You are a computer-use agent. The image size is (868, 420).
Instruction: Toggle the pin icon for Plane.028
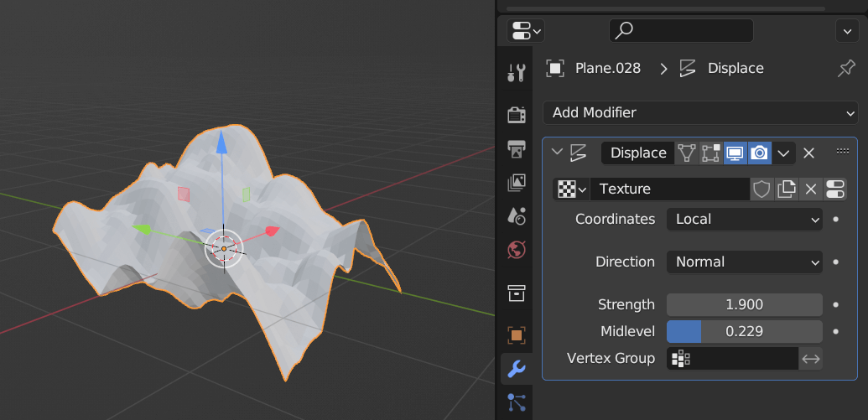(x=846, y=69)
